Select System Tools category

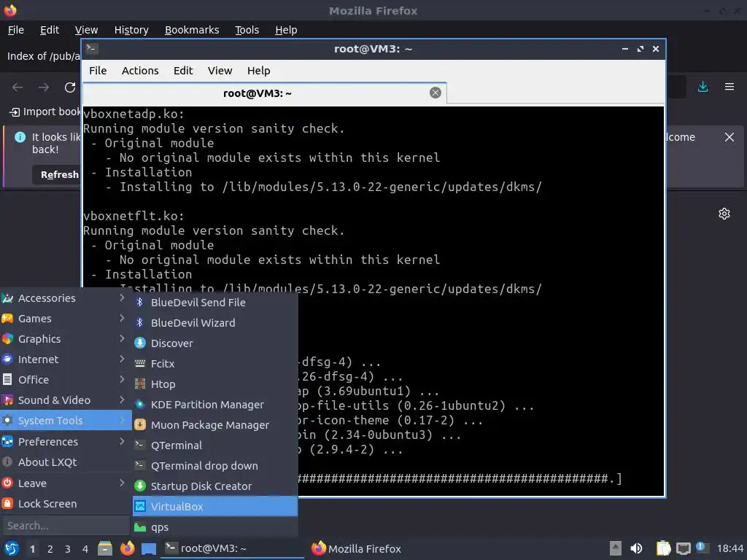click(x=66, y=421)
